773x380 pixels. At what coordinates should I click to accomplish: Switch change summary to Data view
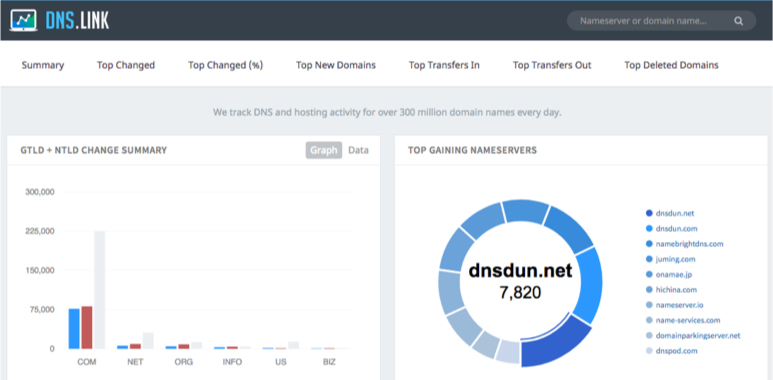(358, 150)
